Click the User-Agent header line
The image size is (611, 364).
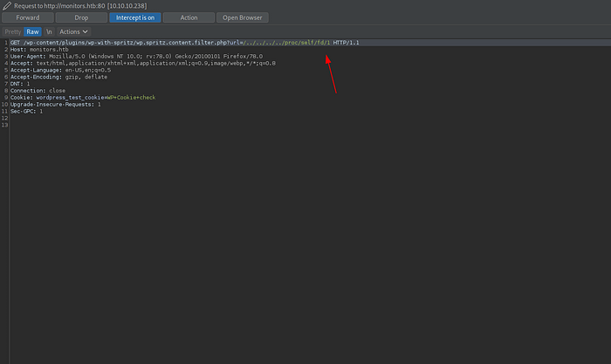pos(136,56)
